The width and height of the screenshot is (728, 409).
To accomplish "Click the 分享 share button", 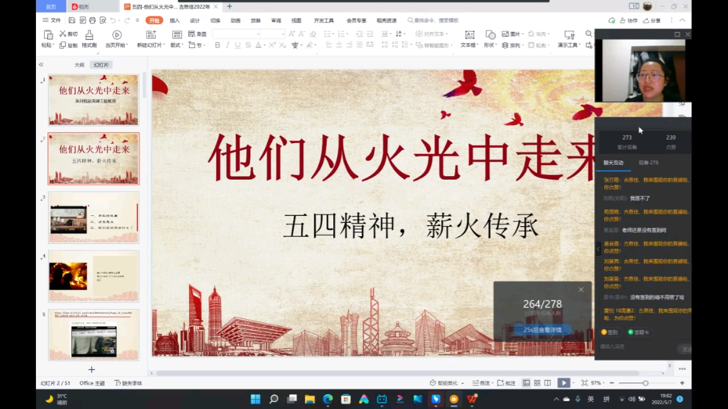I will (x=653, y=20).
